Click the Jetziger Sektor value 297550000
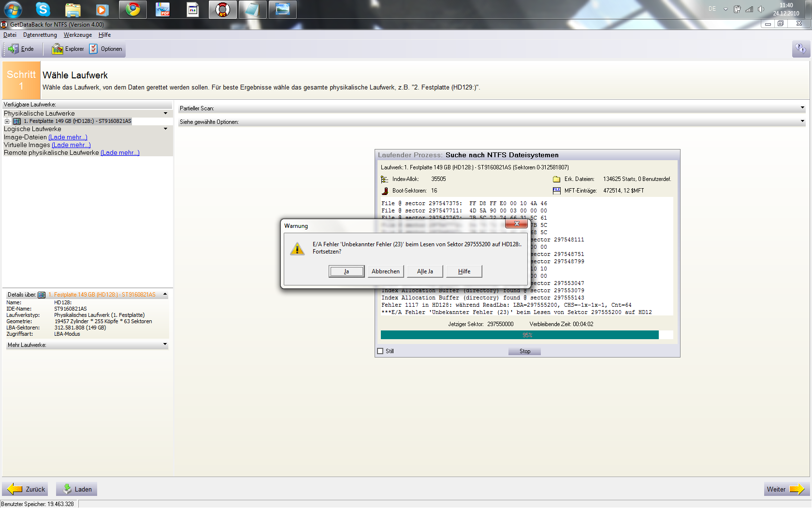The width and height of the screenshot is (812, 508). [500, 324]
